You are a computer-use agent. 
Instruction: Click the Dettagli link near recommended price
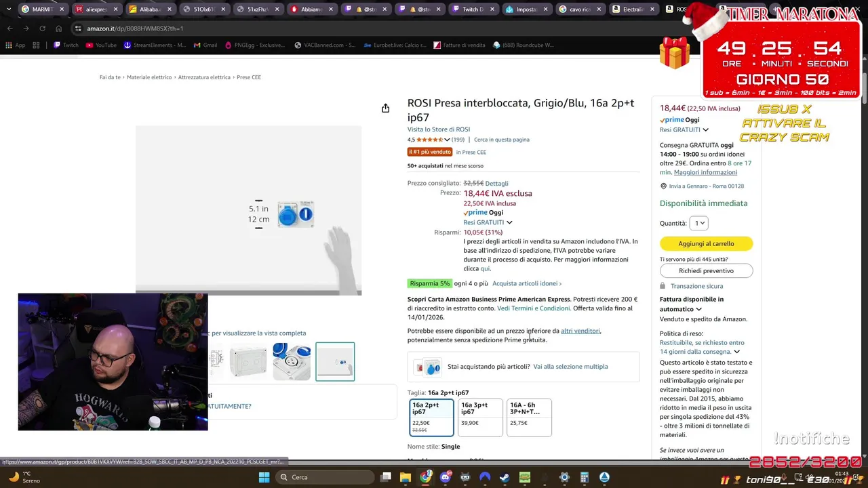pyautogui.click(x=496, y=184)
